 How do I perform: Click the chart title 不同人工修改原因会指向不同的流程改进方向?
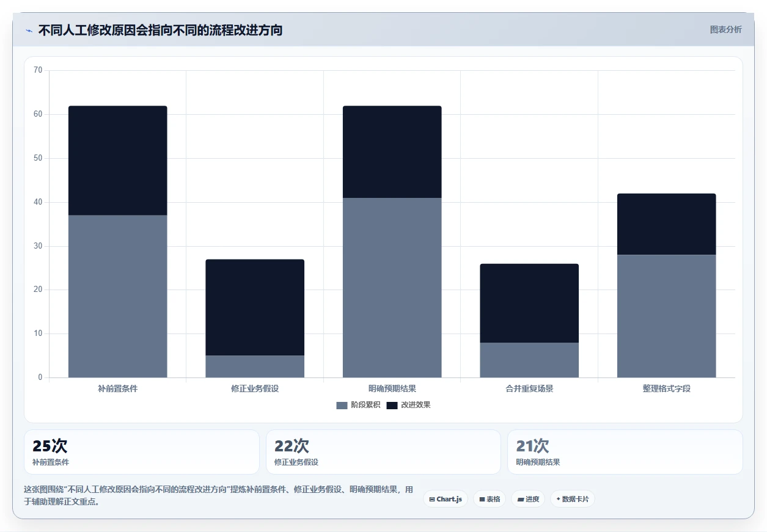coord(160,30)
